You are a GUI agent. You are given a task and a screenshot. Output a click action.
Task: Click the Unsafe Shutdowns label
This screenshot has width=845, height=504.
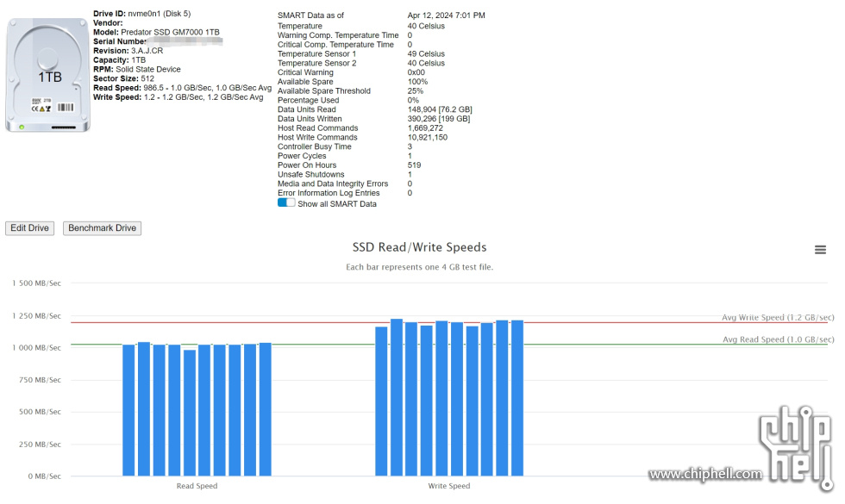pos(311,174)
